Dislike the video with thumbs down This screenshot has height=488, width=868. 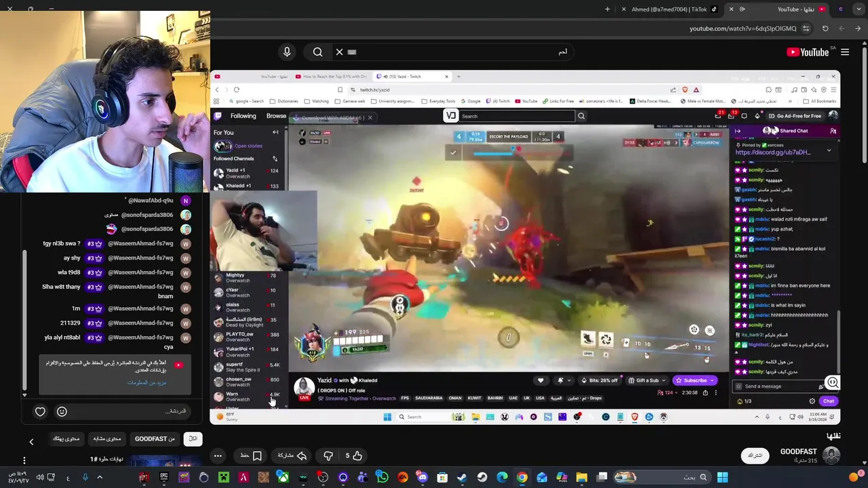point(328,455)
